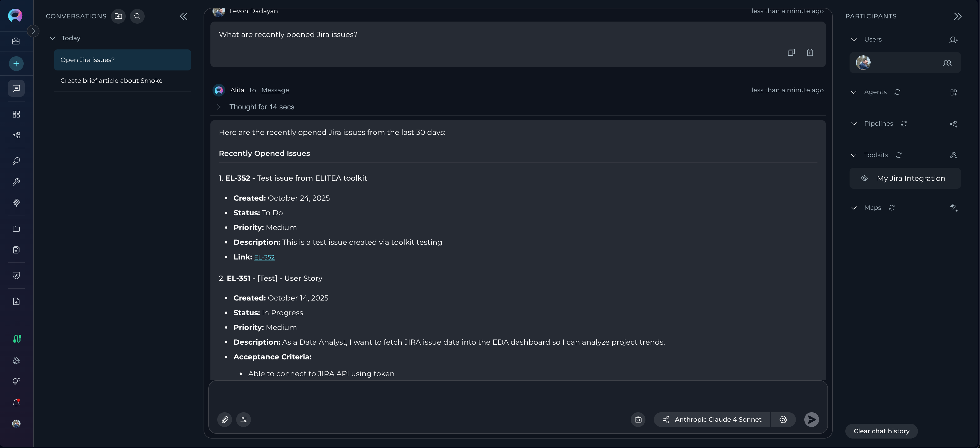Image resolution: width=980 pixels, height=448 pixels.
Task: Click the create new folder icon
Action: pos(118,16)
